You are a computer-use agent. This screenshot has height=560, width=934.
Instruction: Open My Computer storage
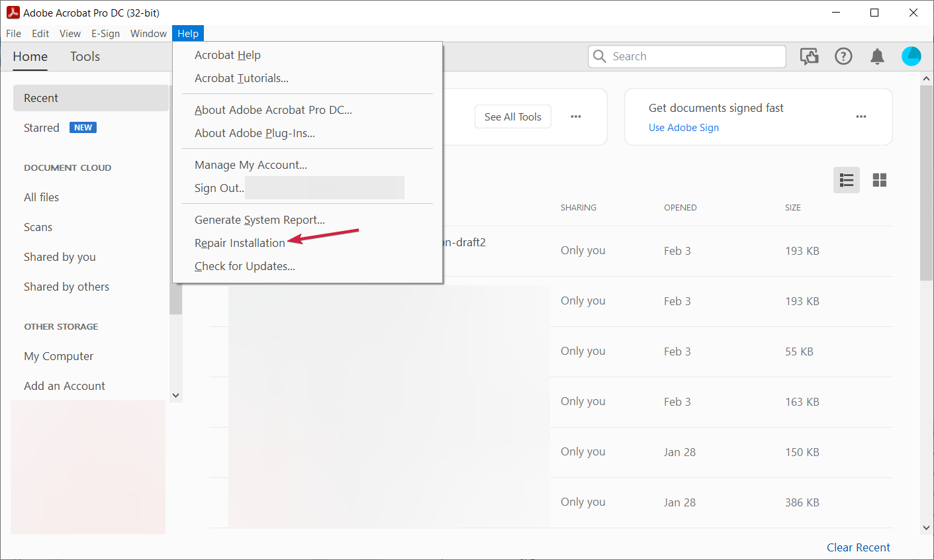pyautogui.click(x=58, y=356)
